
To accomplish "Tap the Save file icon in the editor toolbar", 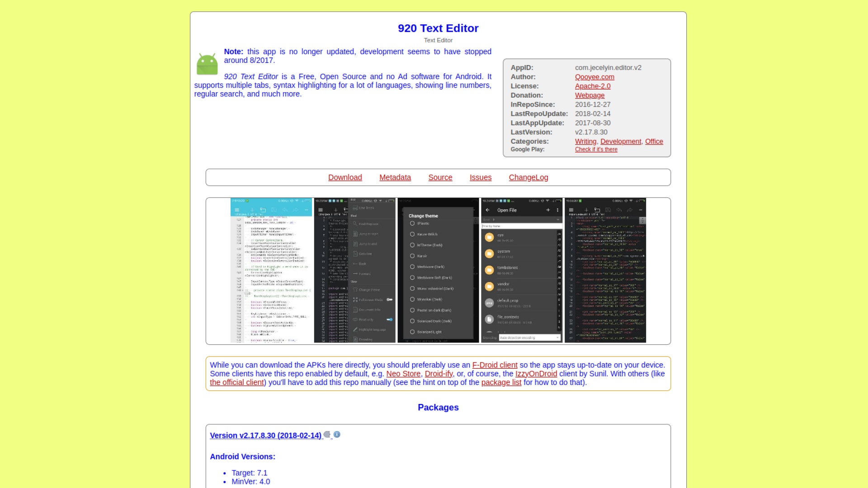I will [274, 209].
